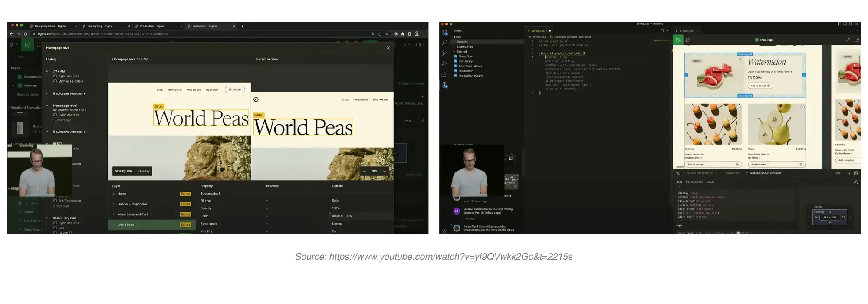This screenshot has width=868, height=304.
Task: Expand the 9 autosave versions entry
Action: [69, 132]
